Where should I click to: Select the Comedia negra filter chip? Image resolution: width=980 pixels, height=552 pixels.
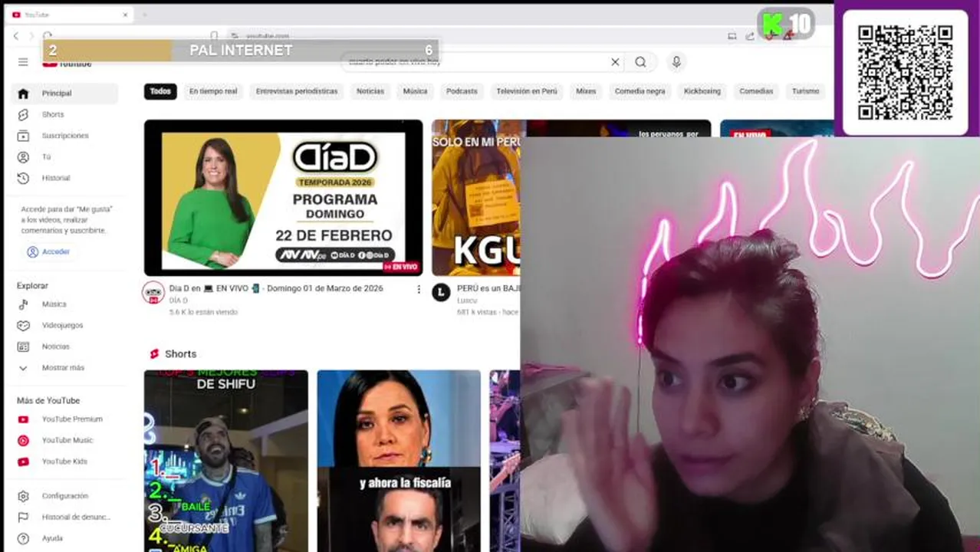point(640,91)
